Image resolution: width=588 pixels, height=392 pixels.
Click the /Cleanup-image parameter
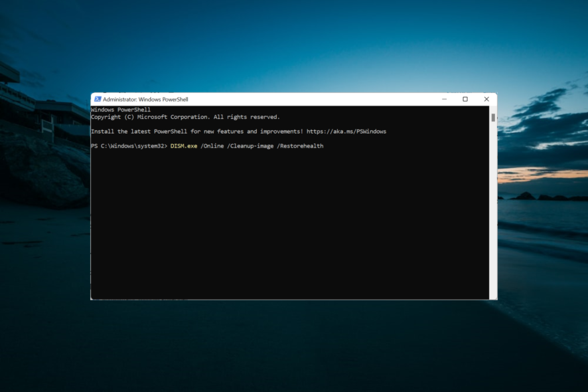(251, 146)
